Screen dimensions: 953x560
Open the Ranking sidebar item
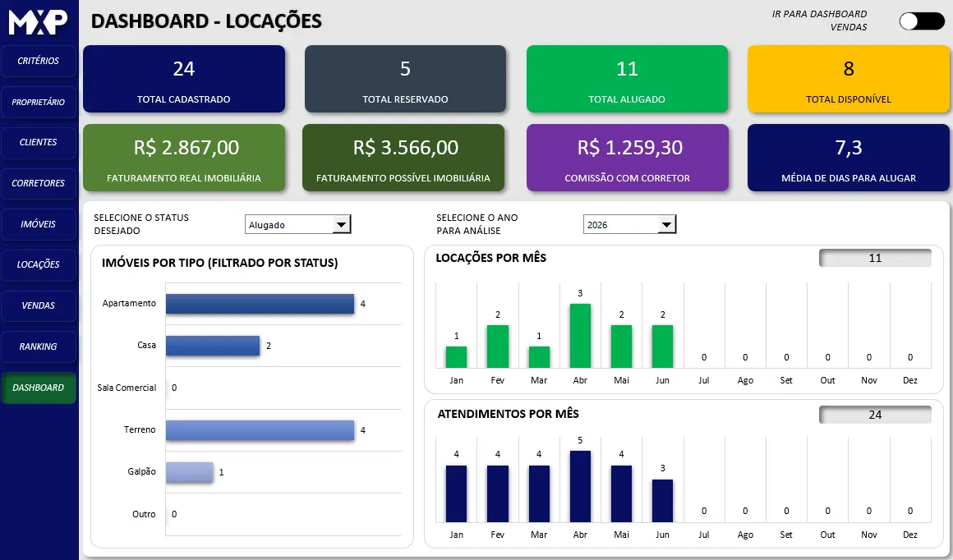pos(39,347)
